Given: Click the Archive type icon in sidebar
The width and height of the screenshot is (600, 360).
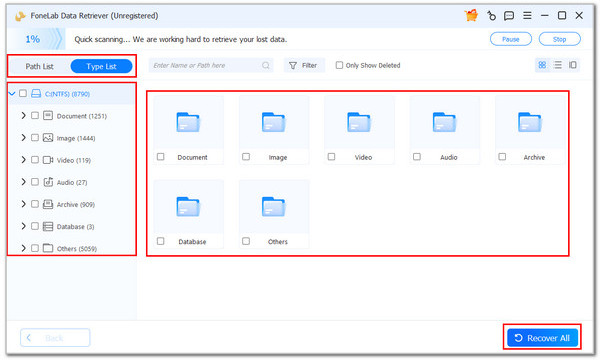Looking at the screenshot, I should tap(48, 204).
